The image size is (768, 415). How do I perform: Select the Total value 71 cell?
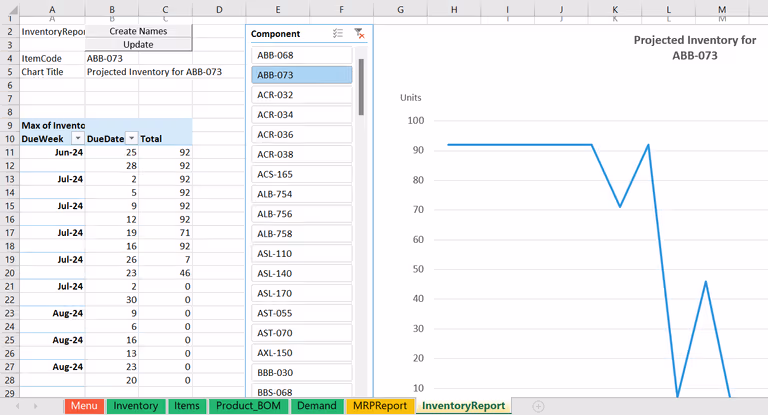pyautogui.click(x=166, y=233)
